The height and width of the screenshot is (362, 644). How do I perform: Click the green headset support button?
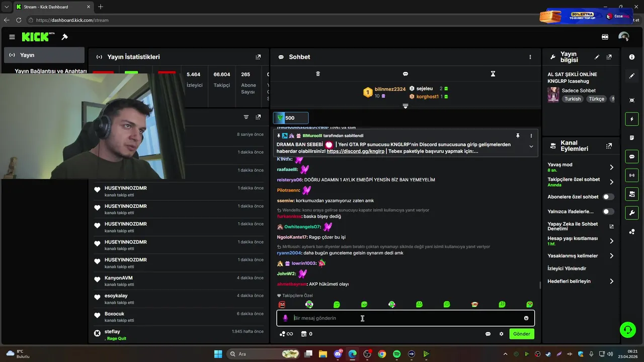(x=628, y=330)
